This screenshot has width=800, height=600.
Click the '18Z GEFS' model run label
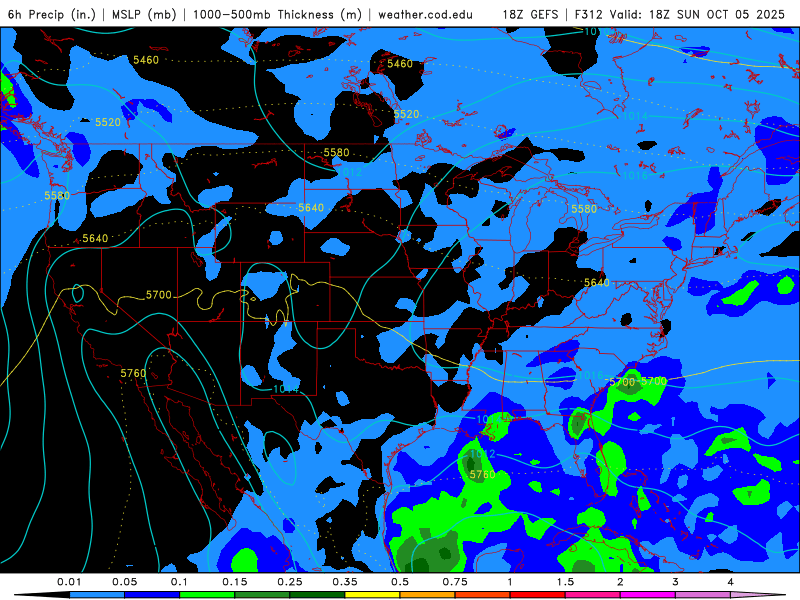click(x=531, y=15)
